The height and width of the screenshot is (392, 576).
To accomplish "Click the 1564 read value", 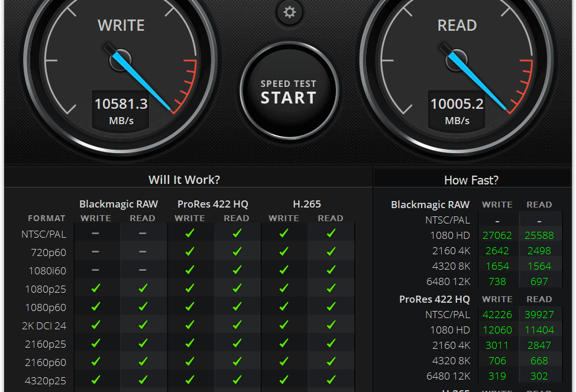I will tap(539, 266).
